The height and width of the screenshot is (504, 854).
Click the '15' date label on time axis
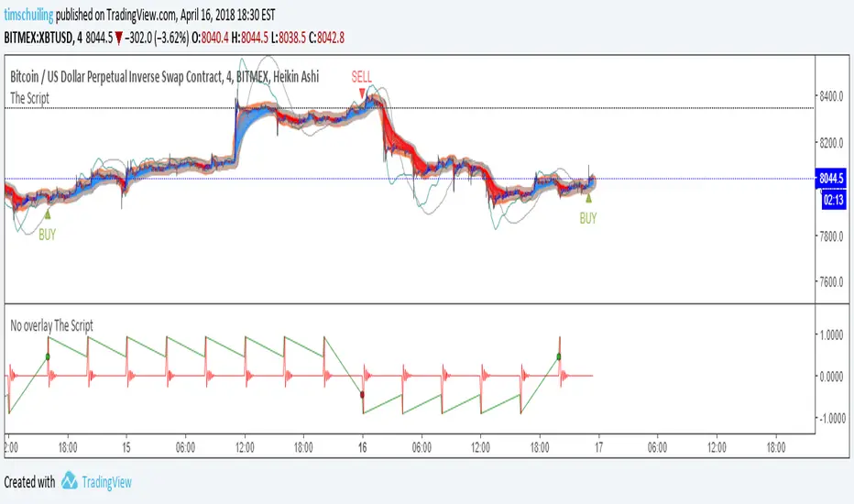point(126,447)
